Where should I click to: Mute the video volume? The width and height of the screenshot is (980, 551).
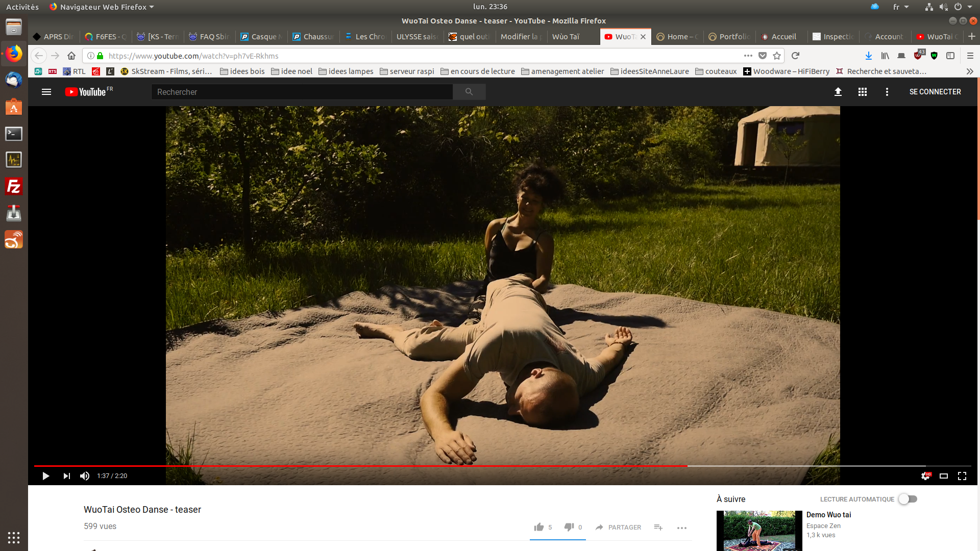85,476
